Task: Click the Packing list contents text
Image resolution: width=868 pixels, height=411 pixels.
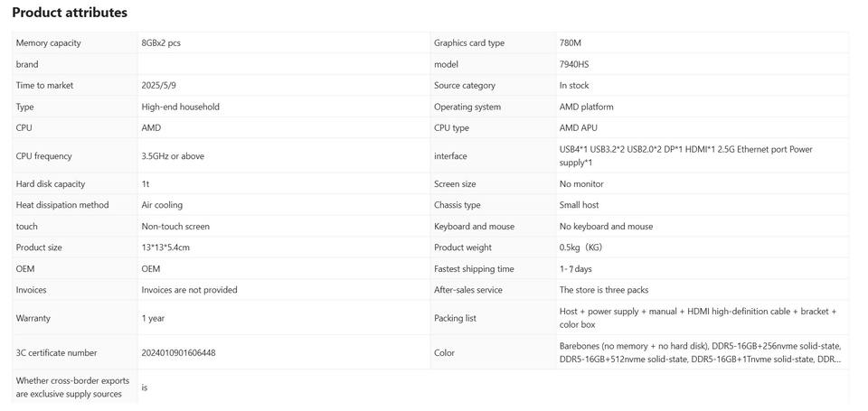Action: [697, 318]
